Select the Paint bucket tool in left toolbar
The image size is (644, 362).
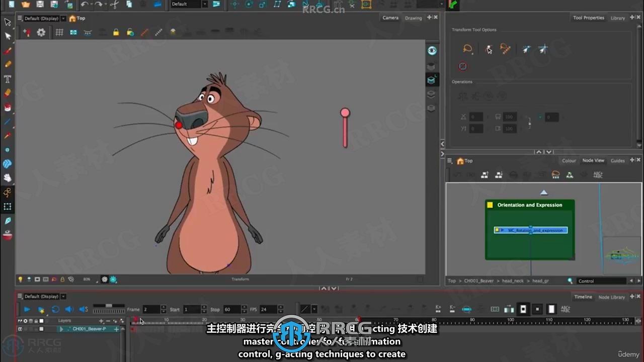click(8, 107)
